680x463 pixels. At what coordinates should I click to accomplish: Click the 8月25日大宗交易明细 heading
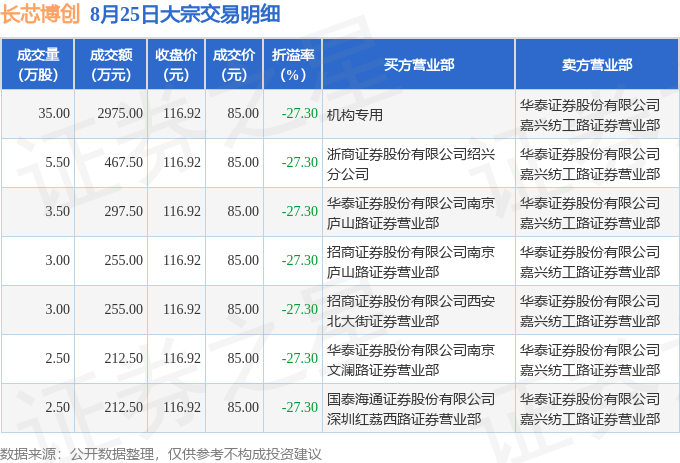click(185, 14)
